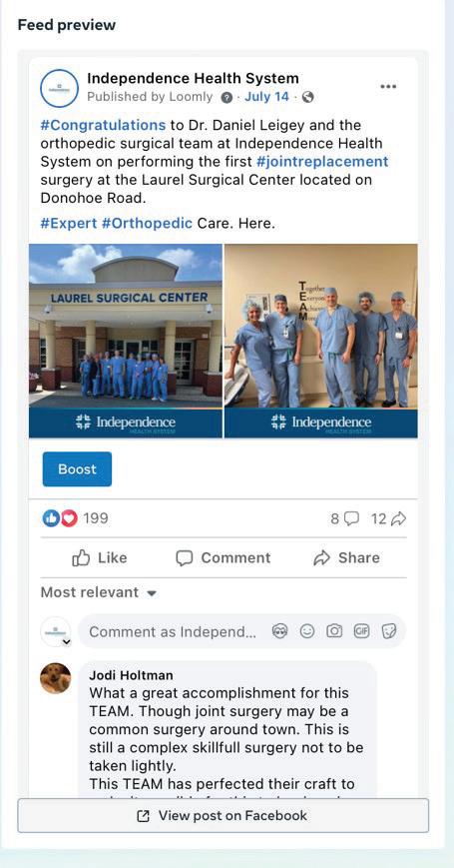This screenshot has width=454, height=868.
Task: Click the Comment as Independence input field
Action: tap(173, 631)
